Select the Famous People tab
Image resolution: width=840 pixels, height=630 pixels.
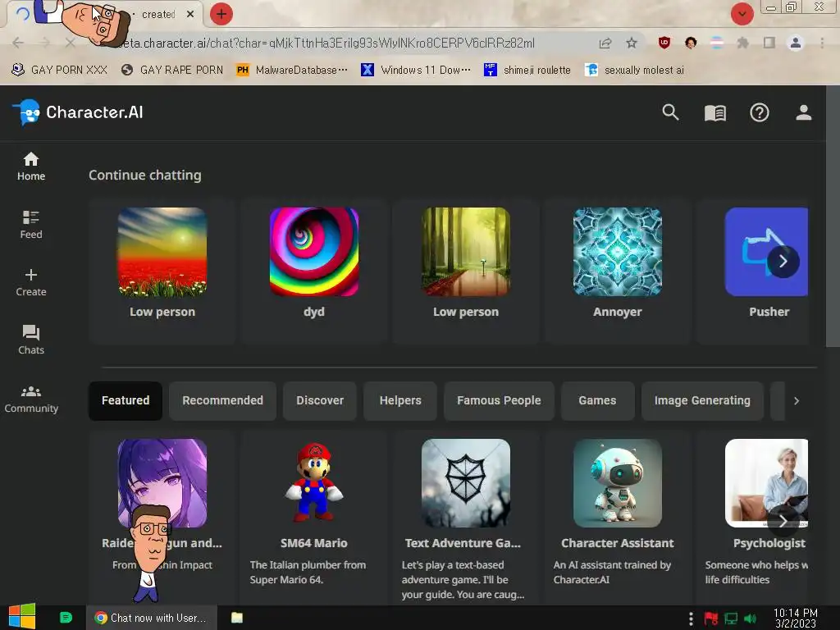pos(499,400)
